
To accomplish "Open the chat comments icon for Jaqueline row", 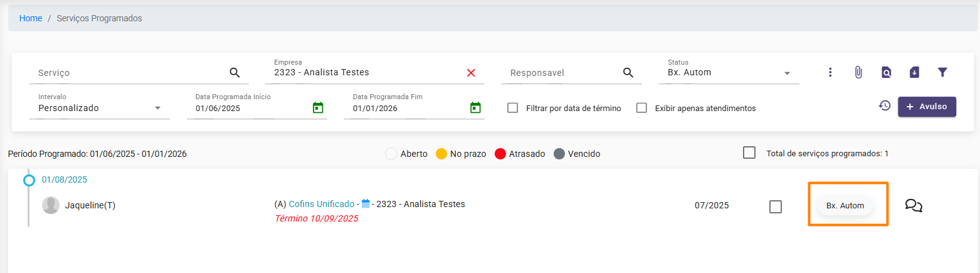I will click(x=914, y=205).
